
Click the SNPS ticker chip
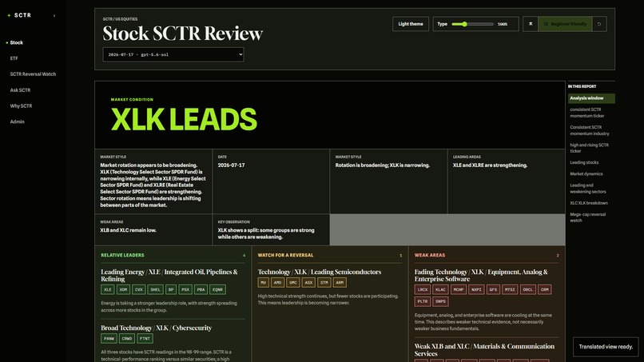point(440,301)
